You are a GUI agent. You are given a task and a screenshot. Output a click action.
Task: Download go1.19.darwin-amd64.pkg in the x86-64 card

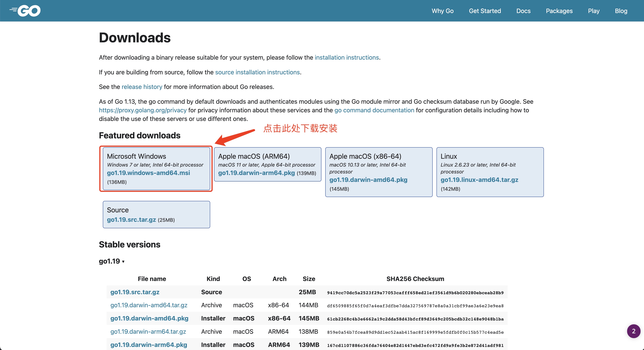pos(368,180)
